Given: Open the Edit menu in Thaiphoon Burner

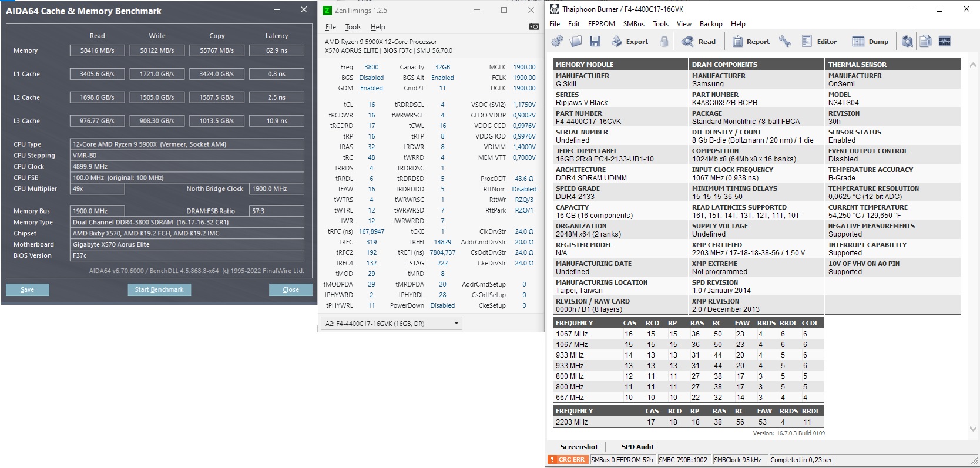Looking at the screenshot, I should 574,24.
